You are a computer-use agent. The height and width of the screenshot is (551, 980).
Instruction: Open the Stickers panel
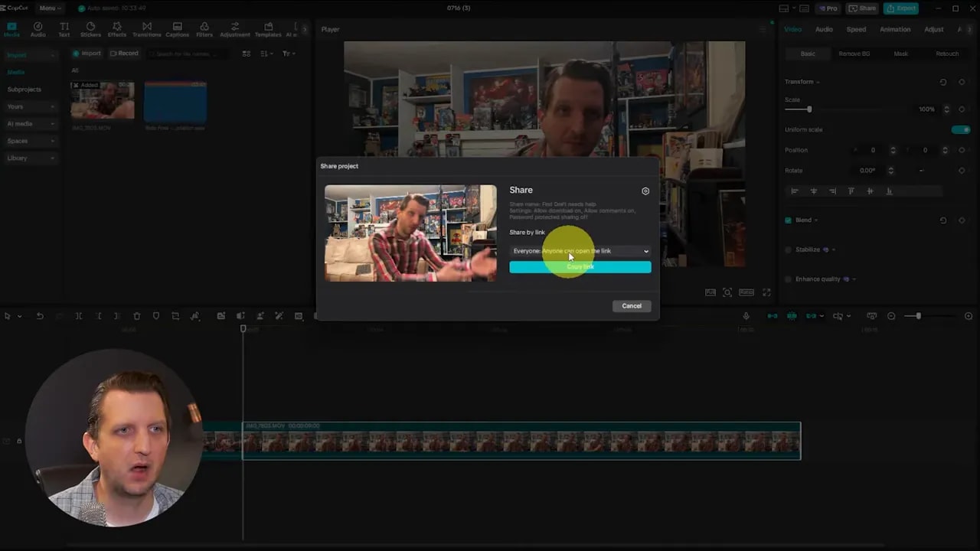(90, 30)
